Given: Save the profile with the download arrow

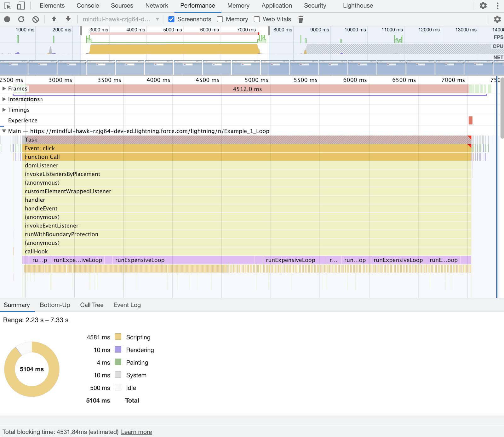Looking at the screenshot, I should (68, 19).
